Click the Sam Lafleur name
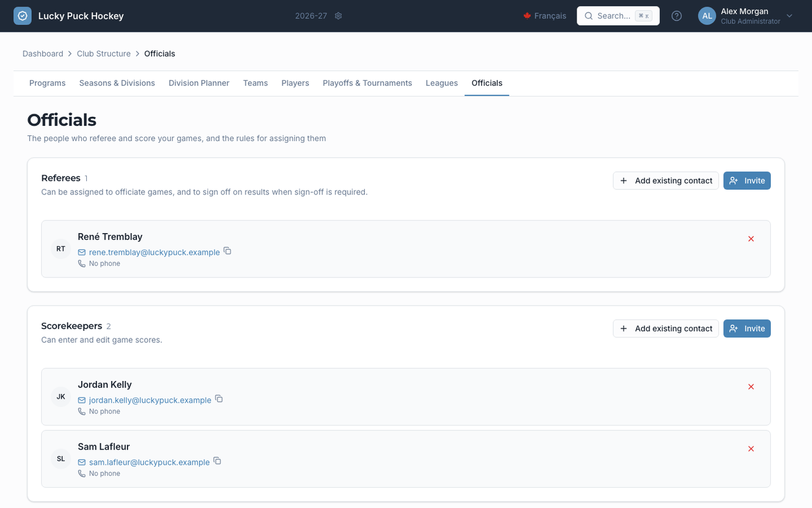Image resolution: width=812 pixels, height=508 pixels. click(x=104, y=447)
